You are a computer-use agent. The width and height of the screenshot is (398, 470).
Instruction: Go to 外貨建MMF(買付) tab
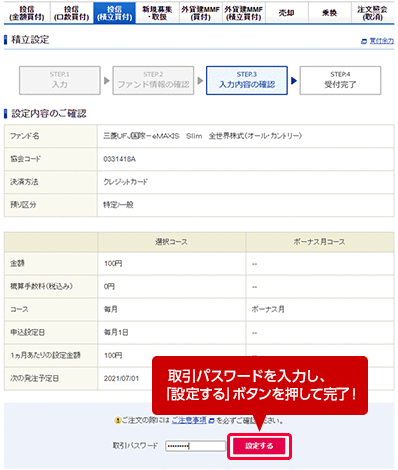(200, 13)
